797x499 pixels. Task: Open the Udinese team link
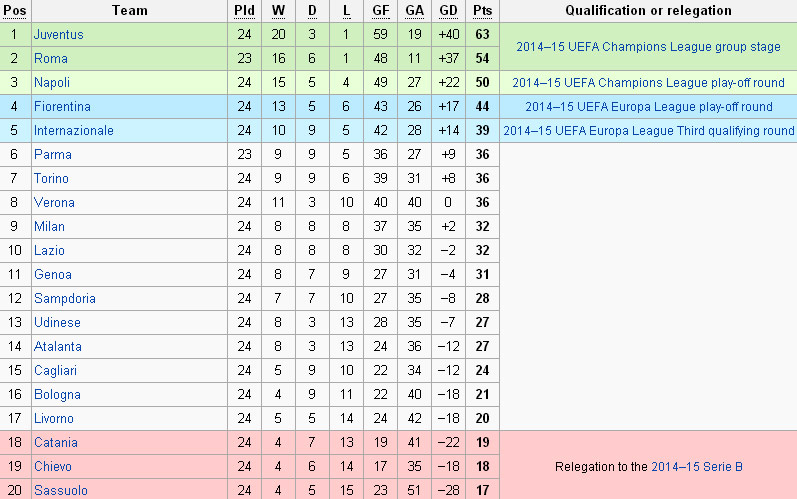pyautogui.click(x=58, y=322)
